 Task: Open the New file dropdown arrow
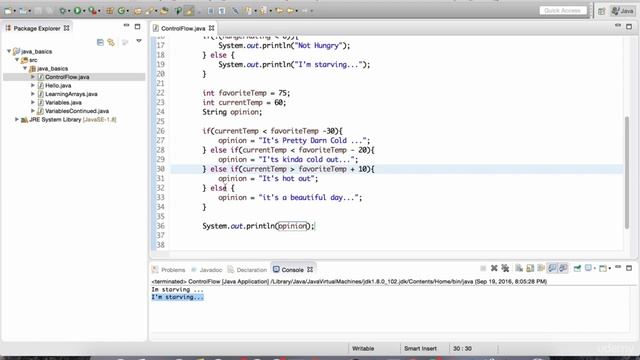pyautogui.click(x=15, y=11)
